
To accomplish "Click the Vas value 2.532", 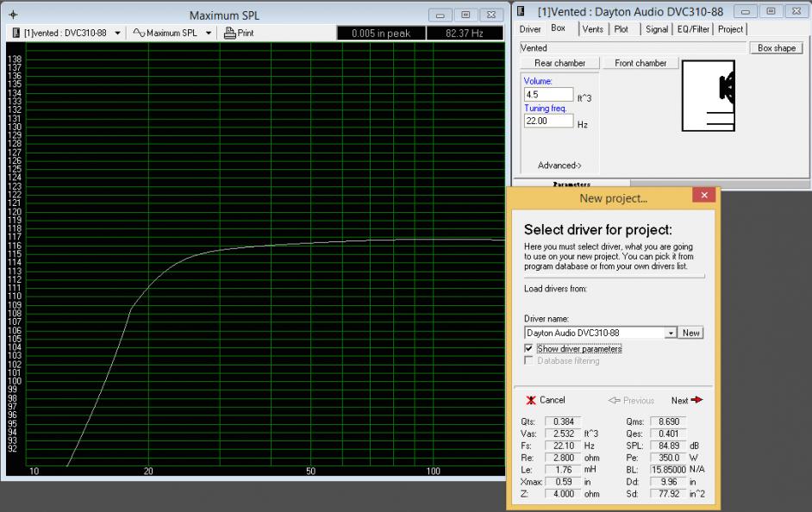I will point(563,434).
